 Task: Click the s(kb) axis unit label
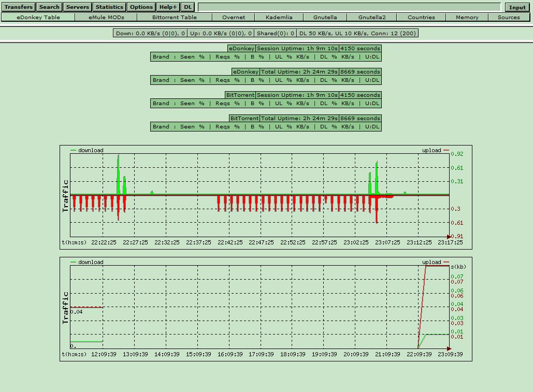tap(458, 267)
